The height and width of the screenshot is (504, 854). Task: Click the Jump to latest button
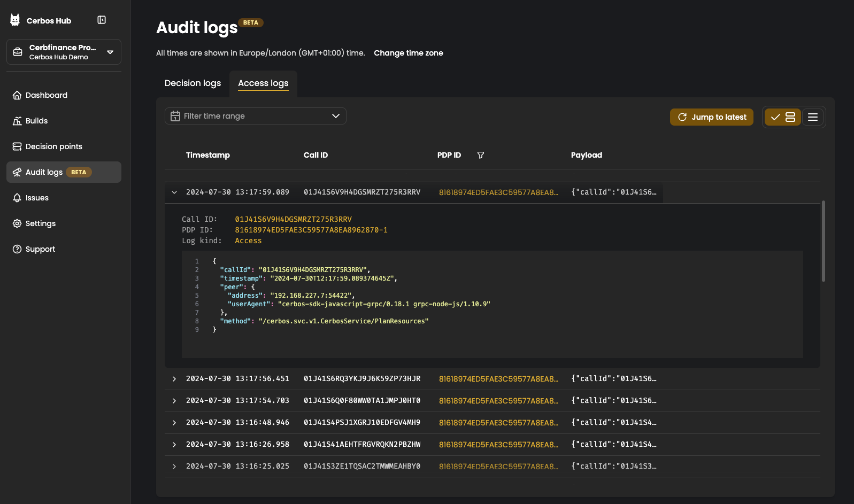click(x=712, y=117)
